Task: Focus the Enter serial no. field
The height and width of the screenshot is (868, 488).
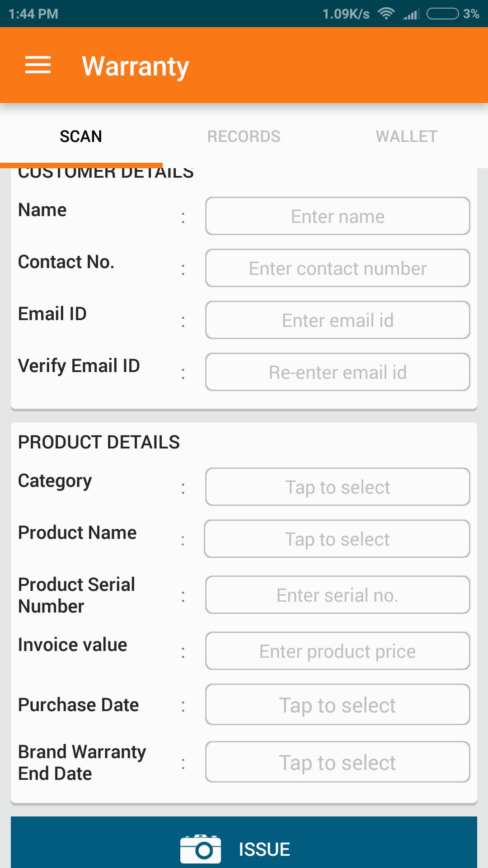Action: (x=338, y=595)
